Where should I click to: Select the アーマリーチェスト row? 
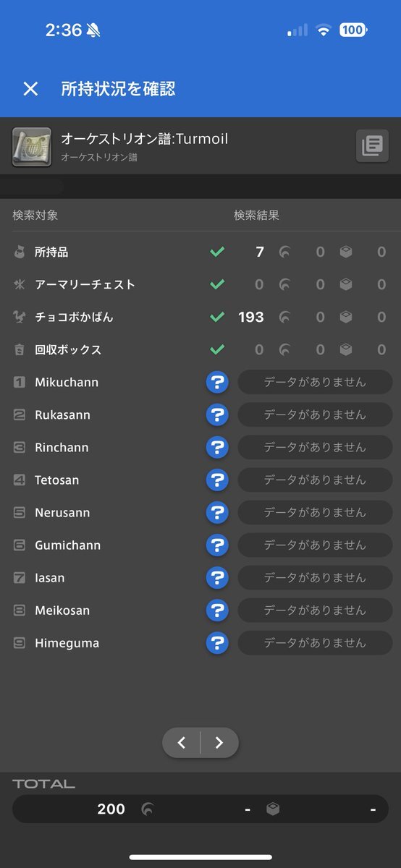point(200,284)
